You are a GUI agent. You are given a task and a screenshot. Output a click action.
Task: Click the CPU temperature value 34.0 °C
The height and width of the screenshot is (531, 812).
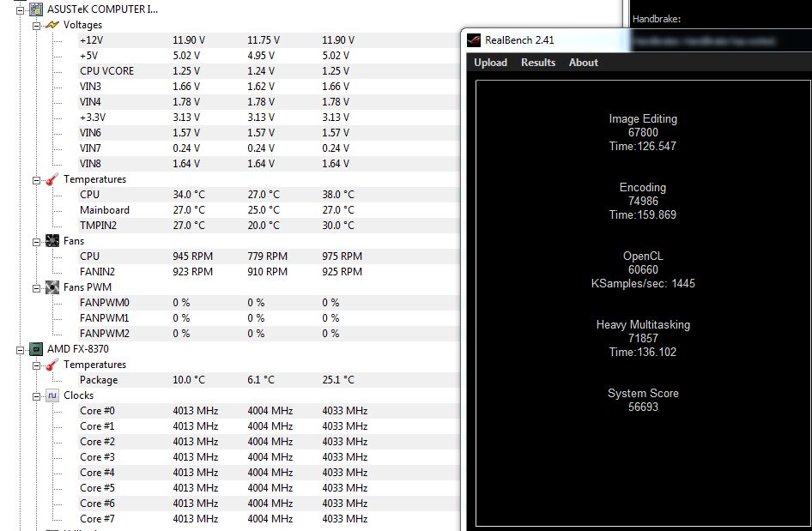click(189, 195)
